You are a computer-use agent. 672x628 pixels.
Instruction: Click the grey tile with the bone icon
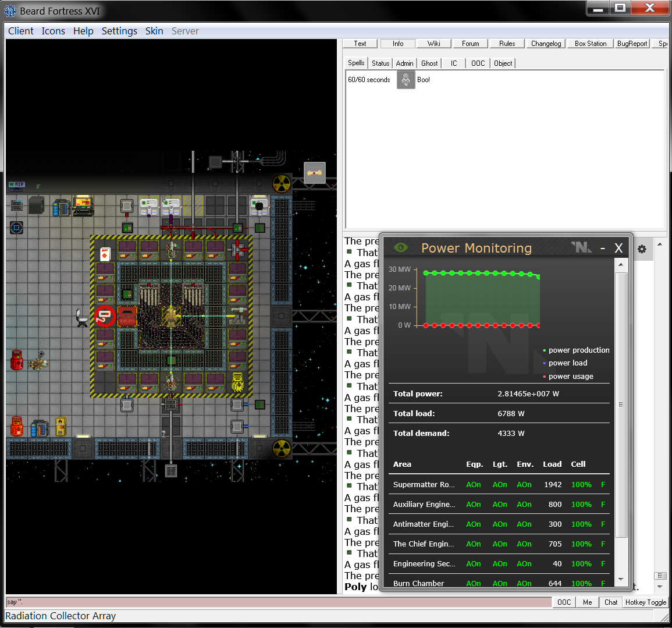coord(315,173)
